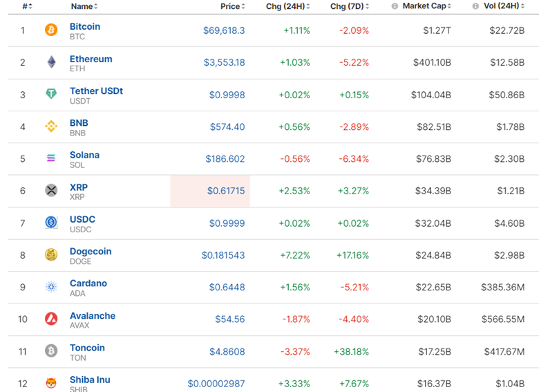Click the USDC logo icon

(51, 222)
